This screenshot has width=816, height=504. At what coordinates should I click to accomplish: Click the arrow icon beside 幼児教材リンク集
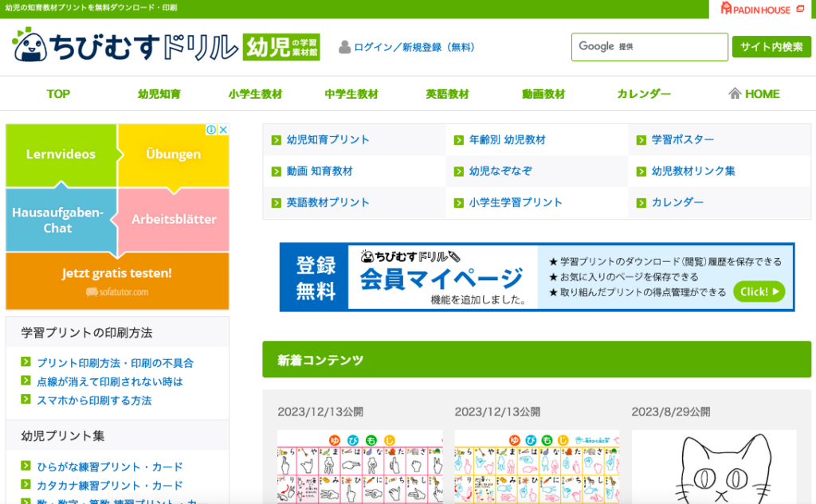coord(641,171)
